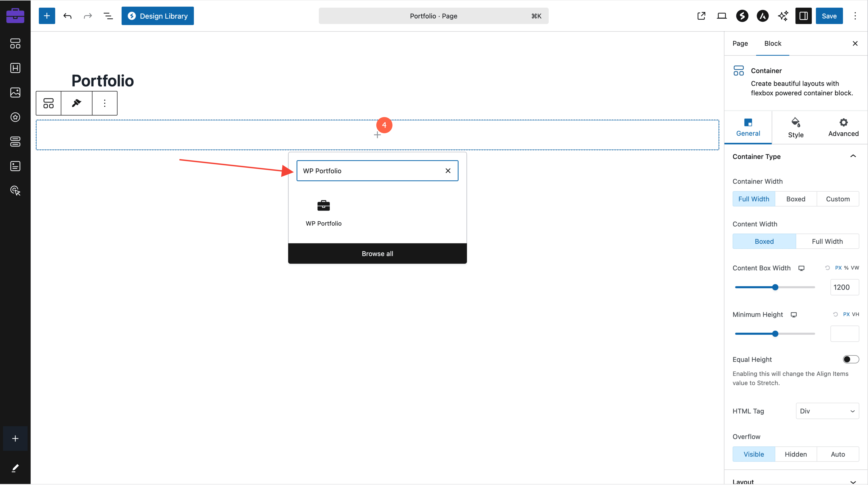Open the Astra settings icon

[763, 16]
